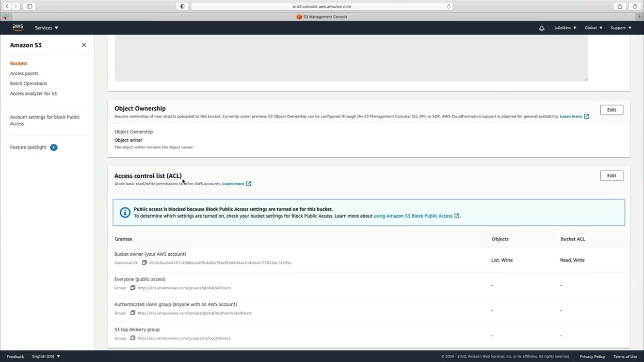Click the gray text area box

(x=351, y=58)
